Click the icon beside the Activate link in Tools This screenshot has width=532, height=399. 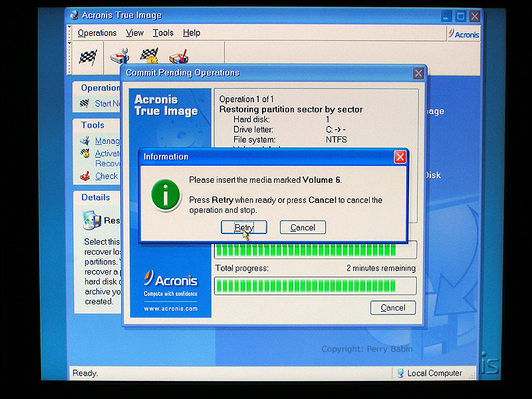[85, 154]
